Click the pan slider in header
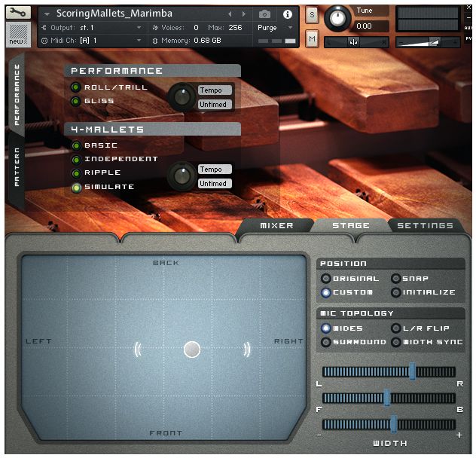 click(x=356, y=42)
